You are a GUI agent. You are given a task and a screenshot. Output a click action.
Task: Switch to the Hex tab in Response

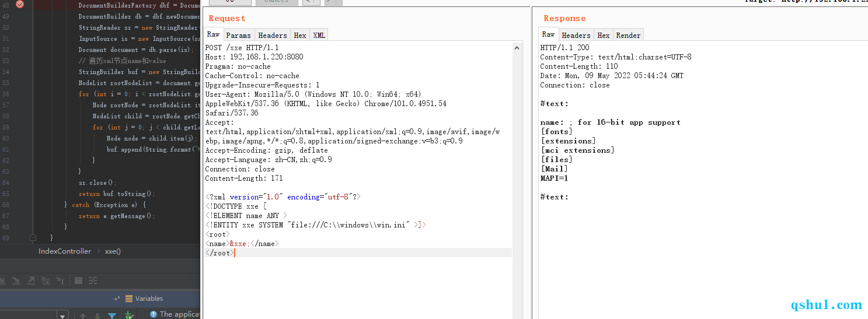point(604,35)
